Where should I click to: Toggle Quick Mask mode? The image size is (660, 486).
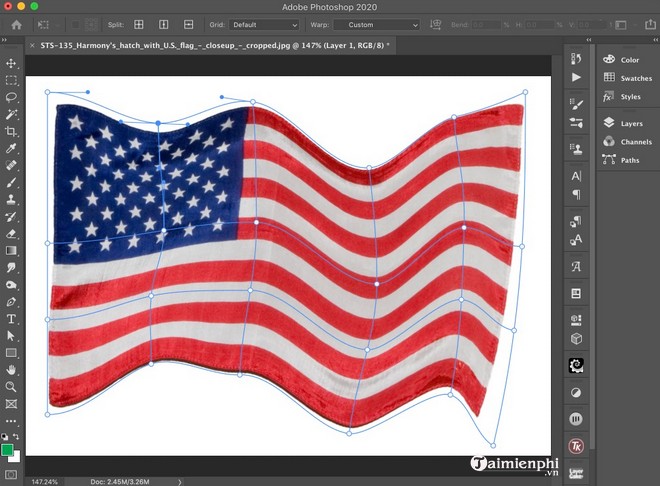(11, 475)
